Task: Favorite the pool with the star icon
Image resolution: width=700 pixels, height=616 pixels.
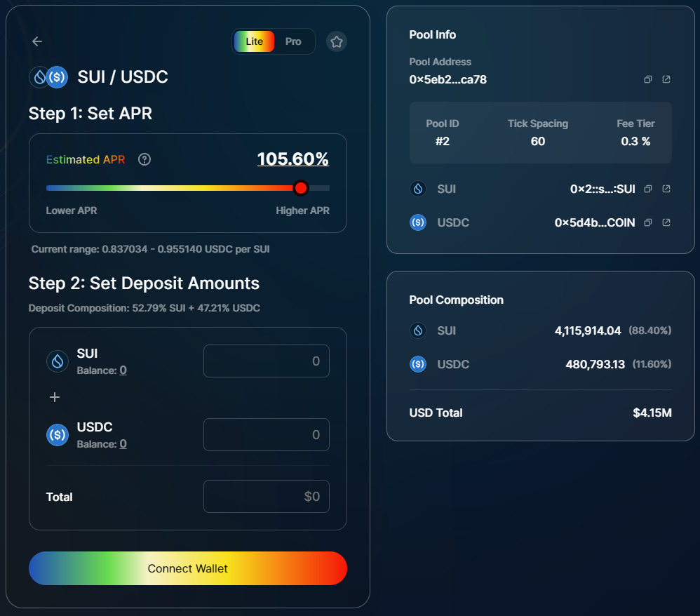Action: 337,41
